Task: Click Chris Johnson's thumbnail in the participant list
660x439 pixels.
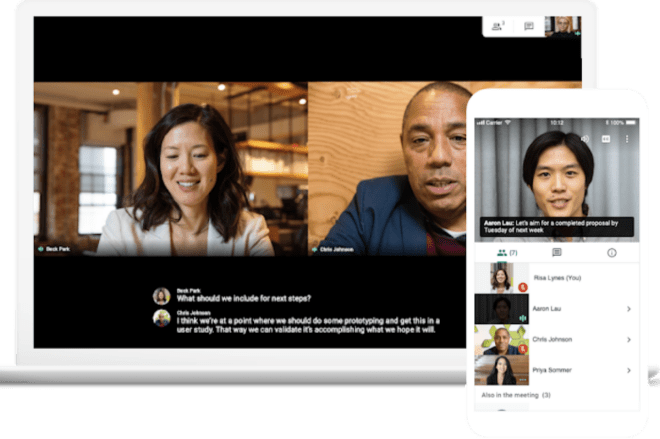Action: click(x=500, y=340)
